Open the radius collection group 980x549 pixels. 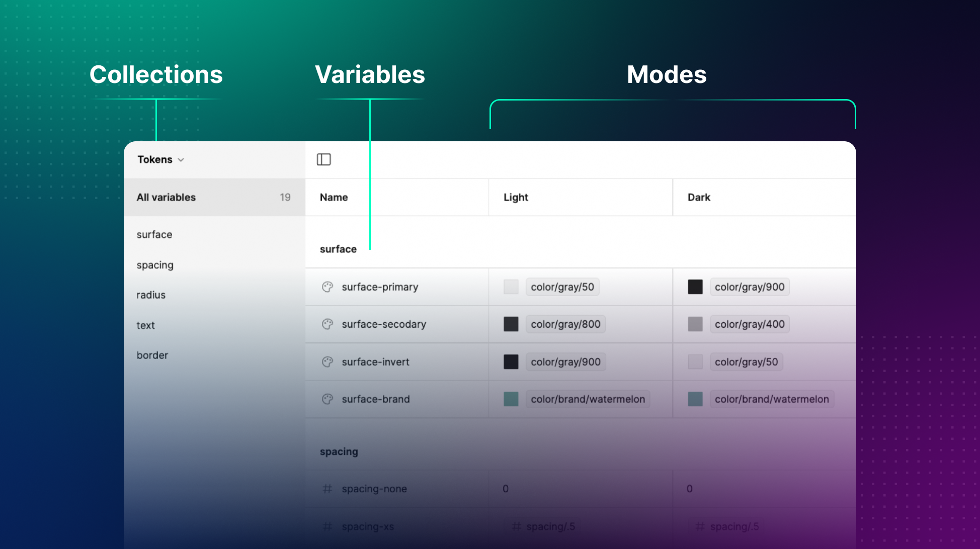[150, 295]
